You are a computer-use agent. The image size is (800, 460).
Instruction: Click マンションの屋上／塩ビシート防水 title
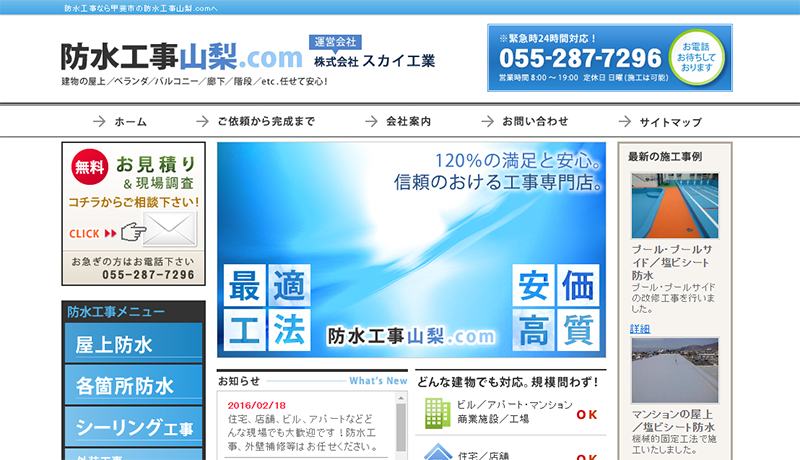coord(673,421)
